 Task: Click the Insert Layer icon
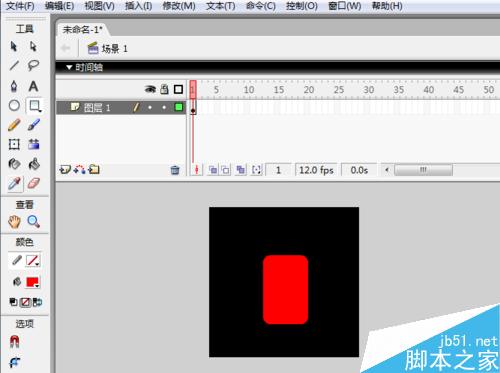(x=65, y=170)
